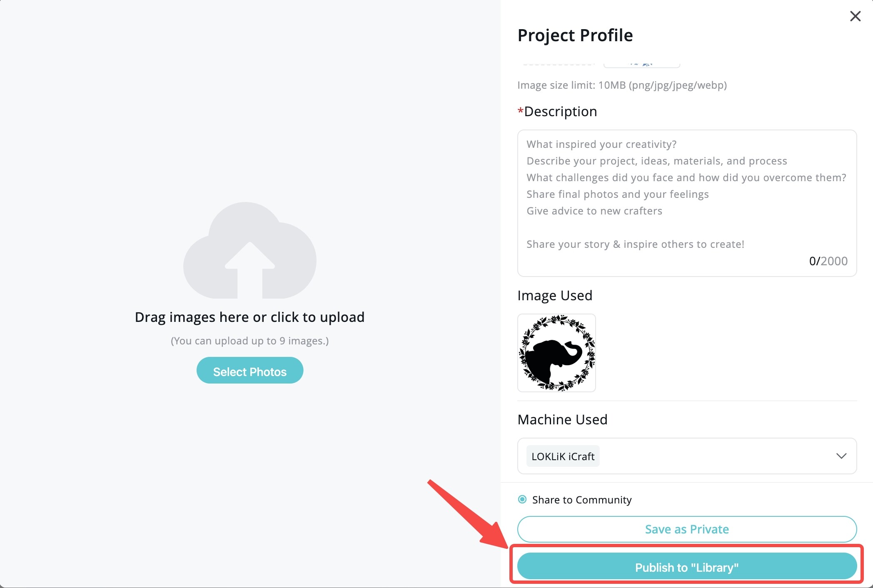Image resolution: width=873 pixels, height=588 pixels.
Task: Select the Share to Community radio button
Action: click(x=522, y=499)
